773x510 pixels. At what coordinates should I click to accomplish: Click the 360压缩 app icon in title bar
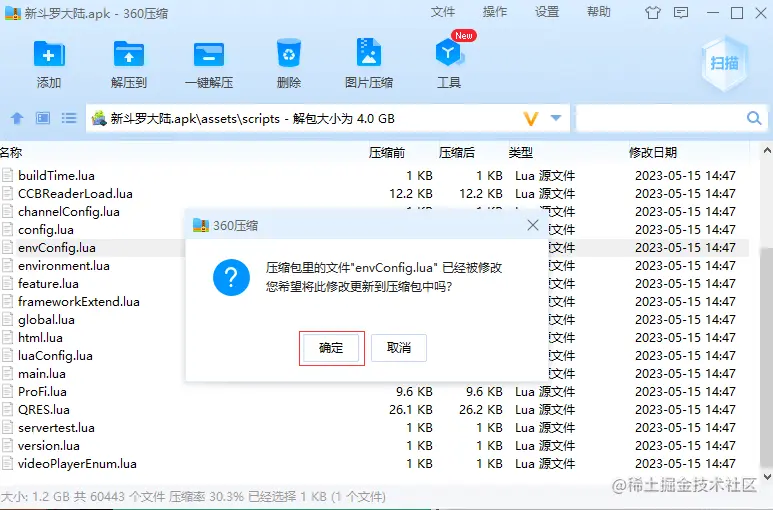coord(12,13)
